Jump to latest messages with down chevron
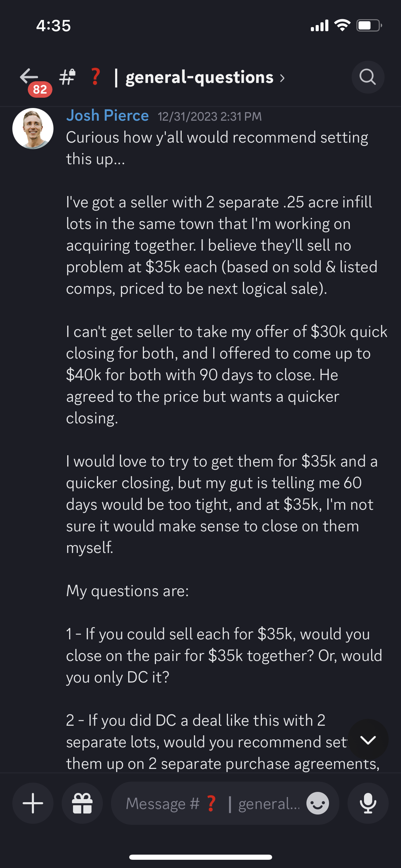 pyautogui.click(x=368, y=740)
